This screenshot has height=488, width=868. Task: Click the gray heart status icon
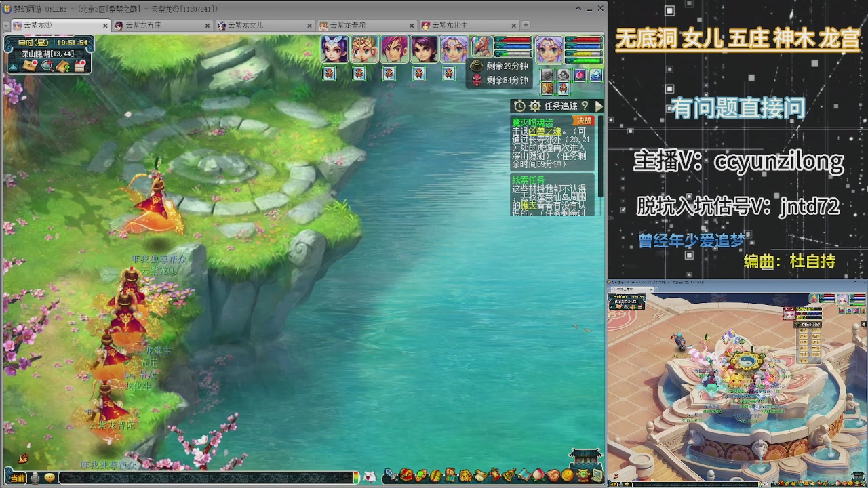pos(547,75)
